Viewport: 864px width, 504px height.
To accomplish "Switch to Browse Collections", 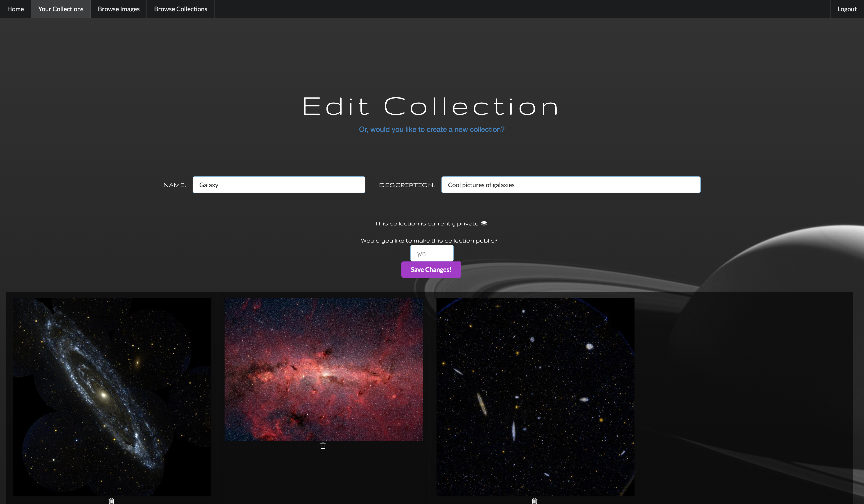I will tap(180, 9).
